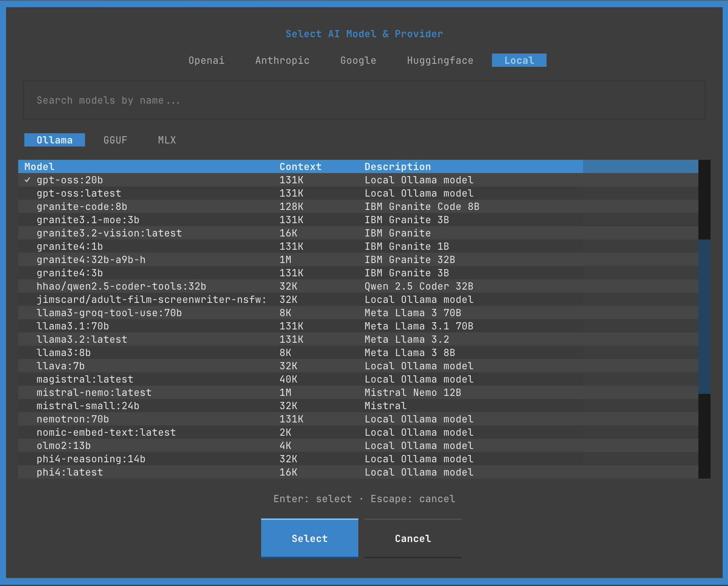Click the Model column header
This screenshot has height=586, width=728.
(x=39, y=167)
